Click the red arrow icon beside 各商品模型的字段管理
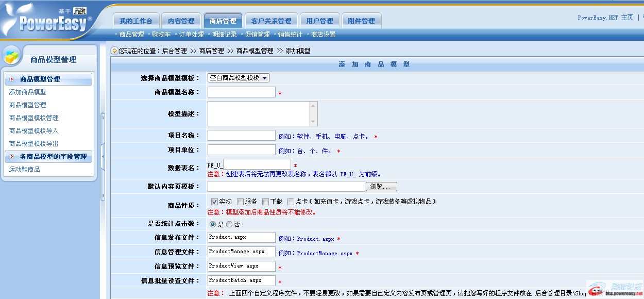This screenshot has width=644, height=299. click(x=11, y=156)
